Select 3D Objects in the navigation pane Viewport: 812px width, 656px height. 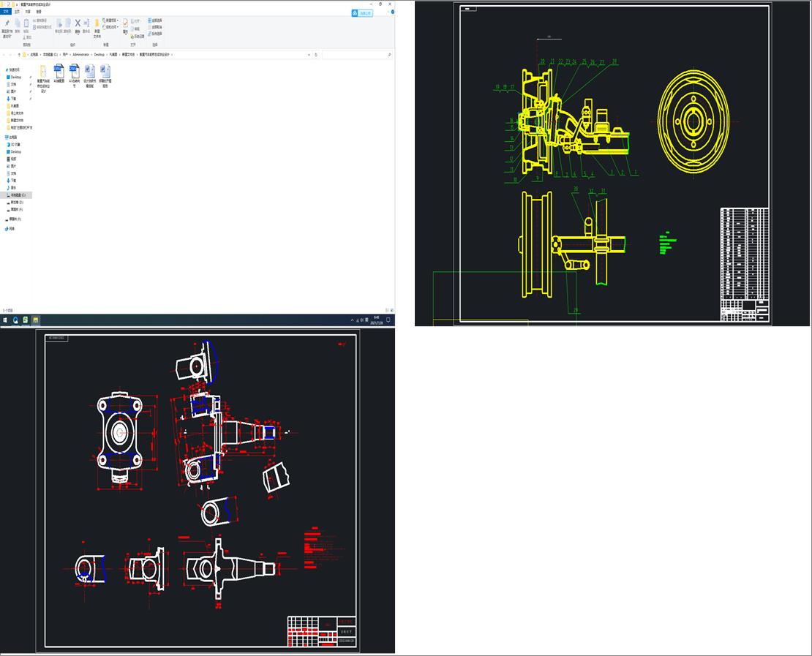click(13, 145)
